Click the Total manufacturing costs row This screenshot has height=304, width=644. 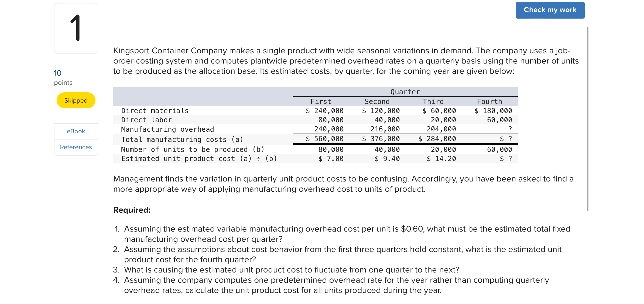tap(182, 139)
